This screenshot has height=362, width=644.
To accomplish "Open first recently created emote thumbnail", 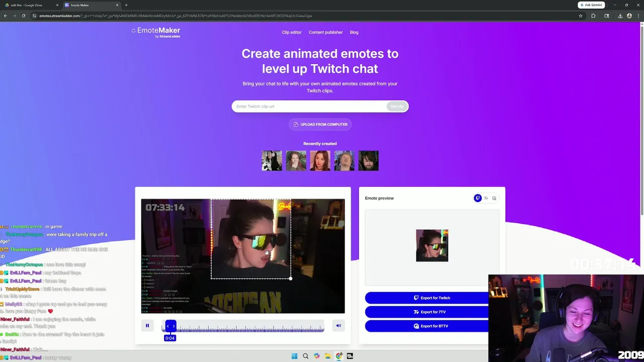I will pos(272,161).
